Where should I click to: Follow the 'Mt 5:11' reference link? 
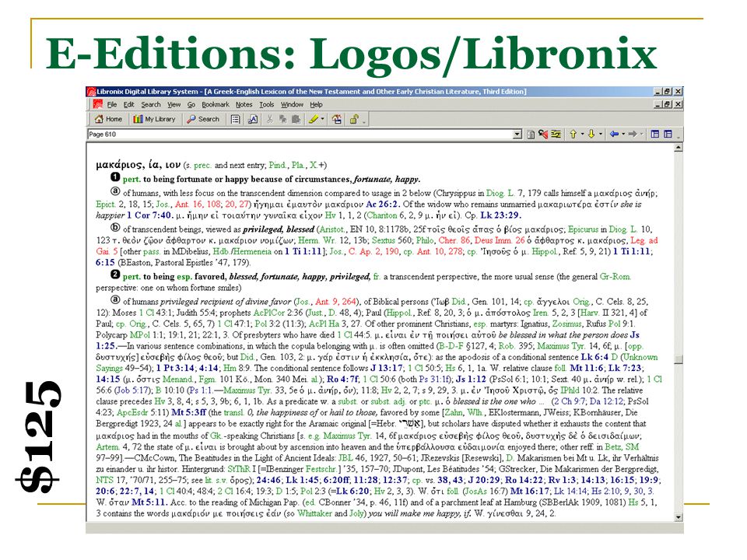tap(149, 502)
